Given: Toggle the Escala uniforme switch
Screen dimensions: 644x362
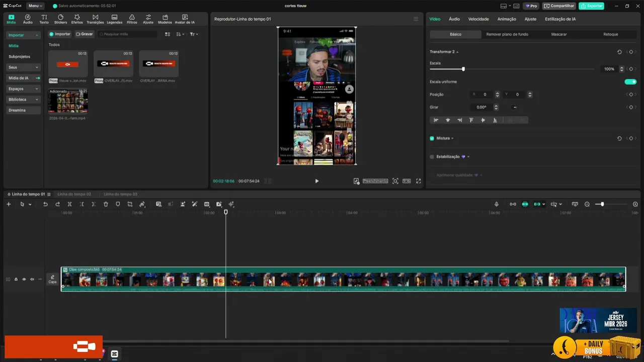Looking at the screenshot, I should pos(630,81).
